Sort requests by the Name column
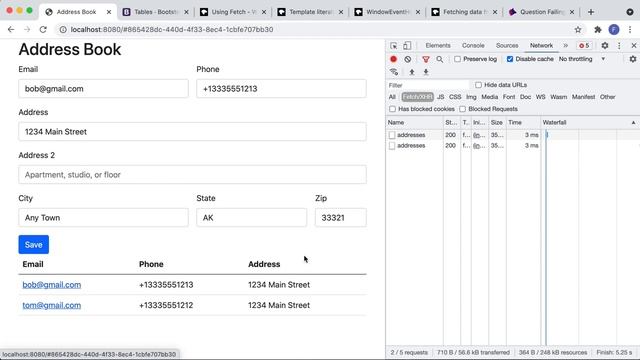 414,122
